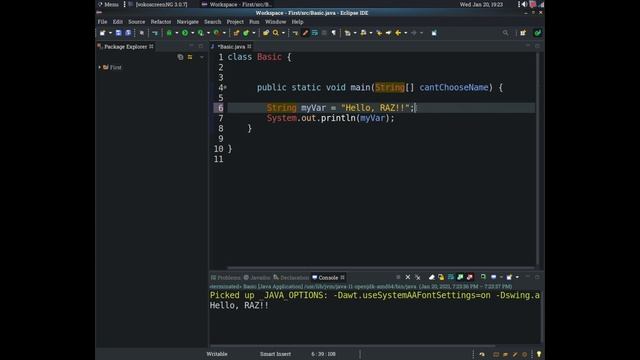Select the Basic.java editor tab
Viewport: 640px width, 360px height.
coord(231,47)
